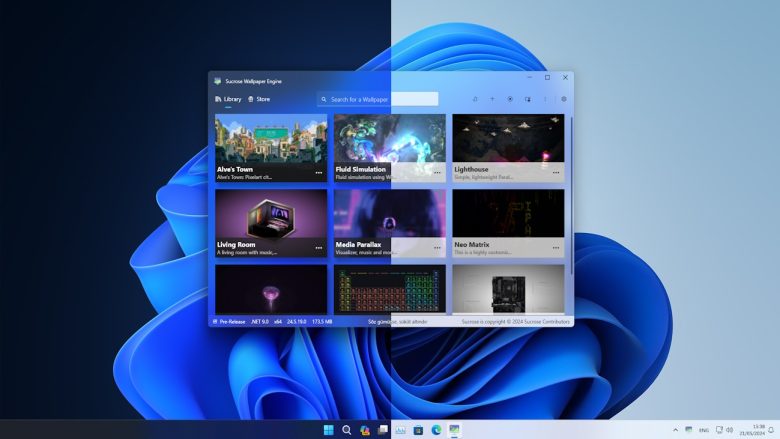Select the Living Room wallpaper thumbnail
The width and height of the screenshot is (780, 439).
pos(271,215)
